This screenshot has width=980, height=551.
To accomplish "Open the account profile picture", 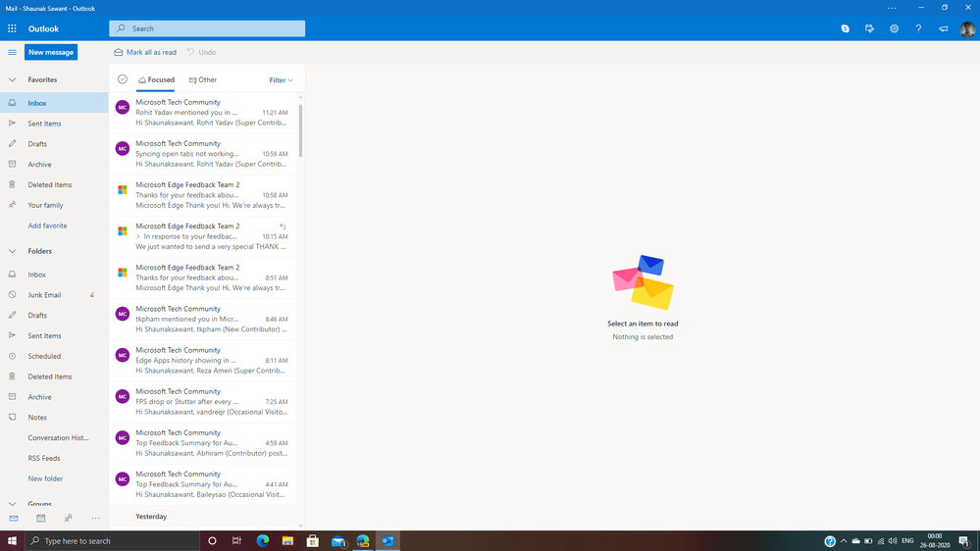I will 967,28.
